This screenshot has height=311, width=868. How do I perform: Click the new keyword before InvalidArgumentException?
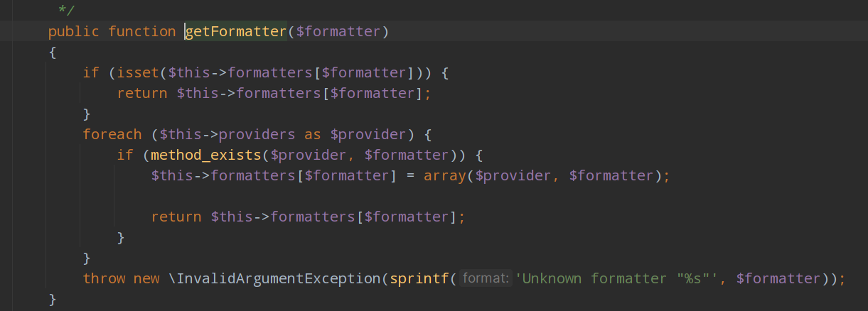coord(146,279)
